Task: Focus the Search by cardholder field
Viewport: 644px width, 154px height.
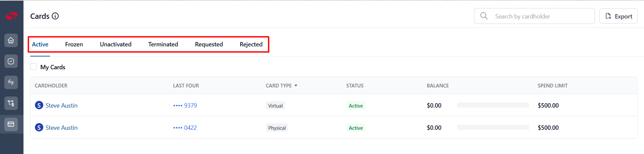Action: (534, 16)
